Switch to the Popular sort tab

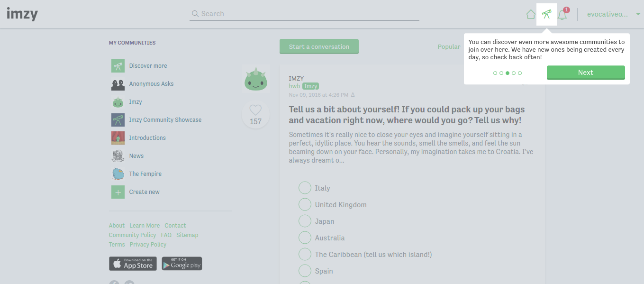point(449,46)
